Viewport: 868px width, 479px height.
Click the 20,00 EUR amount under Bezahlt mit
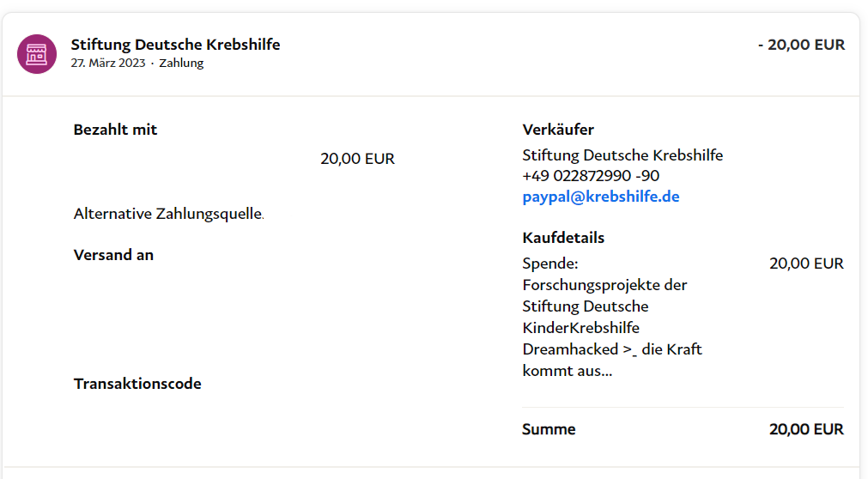[357, 159]
